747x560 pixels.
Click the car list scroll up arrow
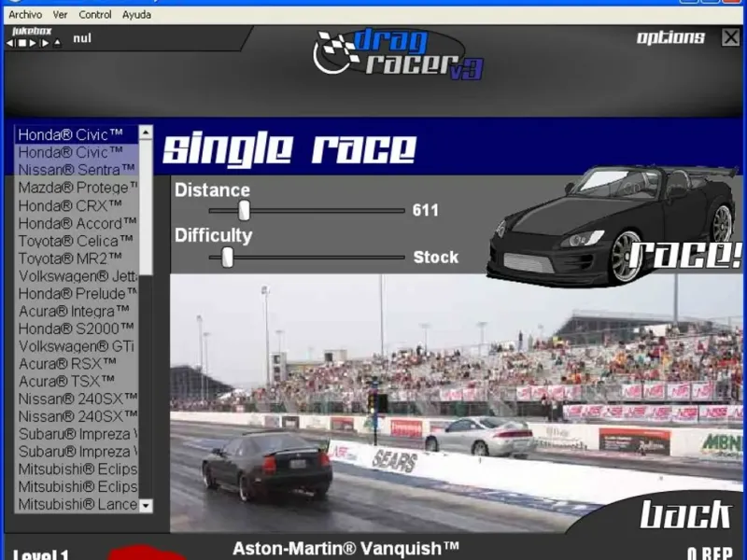click(146, 132)
